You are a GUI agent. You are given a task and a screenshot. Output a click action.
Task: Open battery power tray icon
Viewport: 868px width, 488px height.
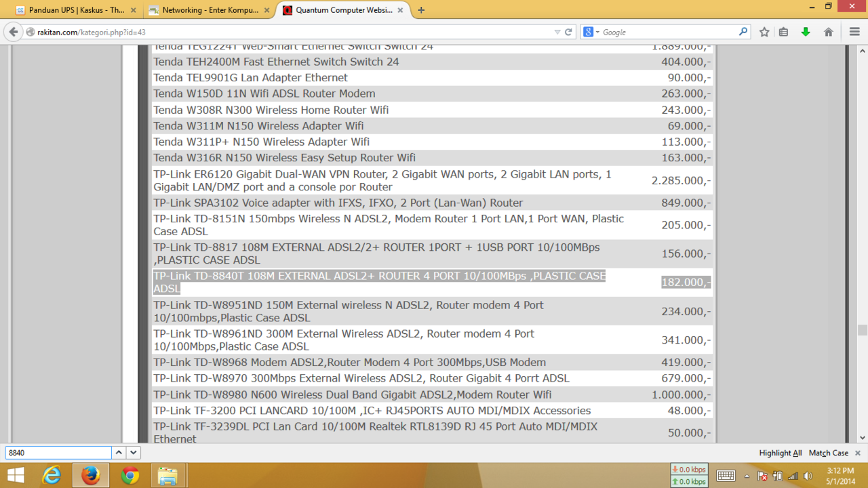[x=778, y=476]
